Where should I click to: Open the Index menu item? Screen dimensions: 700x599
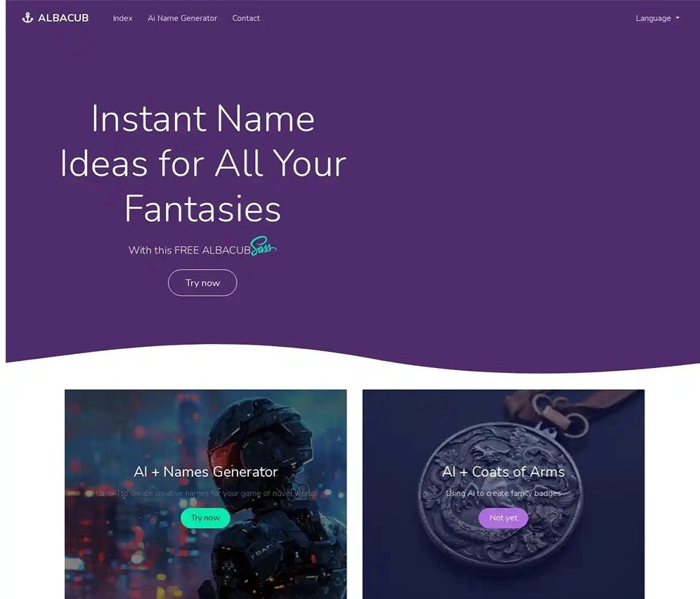122,18
